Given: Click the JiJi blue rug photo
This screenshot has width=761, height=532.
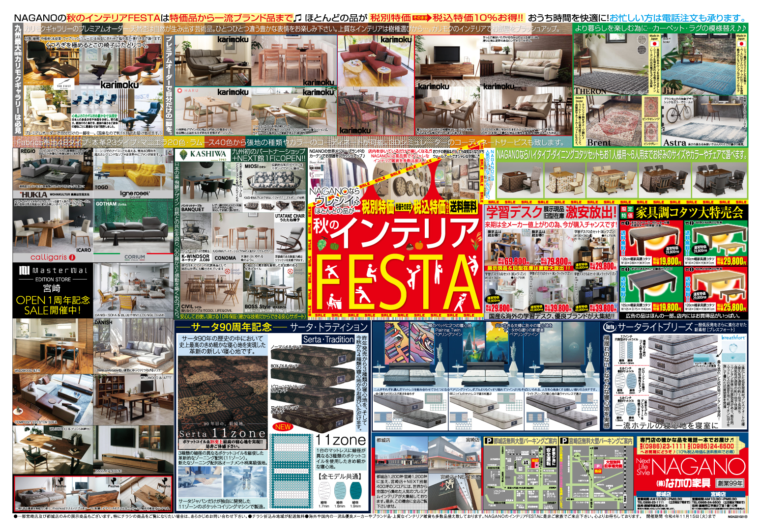Looking at the screenshot, I should point(698,64).
